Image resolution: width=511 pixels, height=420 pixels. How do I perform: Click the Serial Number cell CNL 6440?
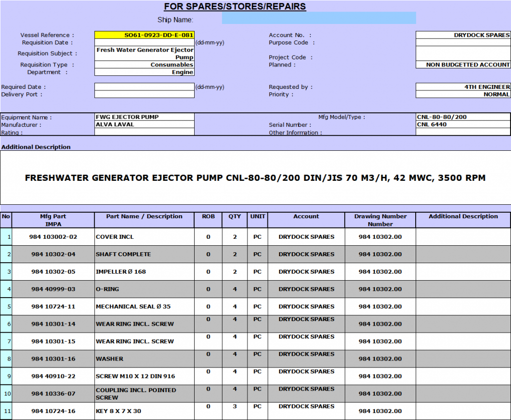pos(463,125)
